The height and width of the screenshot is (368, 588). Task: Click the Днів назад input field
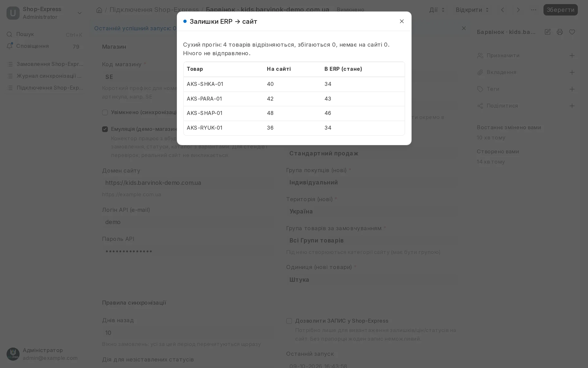pyautogui.click(x=188, y=333)
